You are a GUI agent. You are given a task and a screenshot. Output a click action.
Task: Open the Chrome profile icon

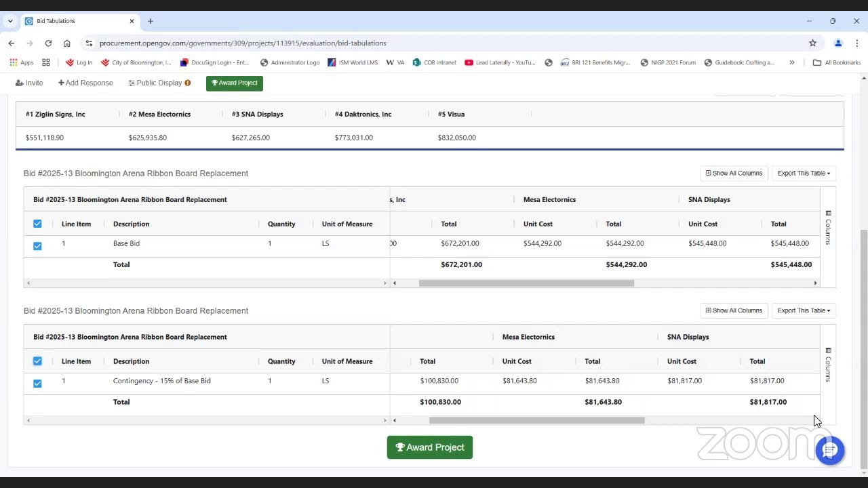coord(838,43)
